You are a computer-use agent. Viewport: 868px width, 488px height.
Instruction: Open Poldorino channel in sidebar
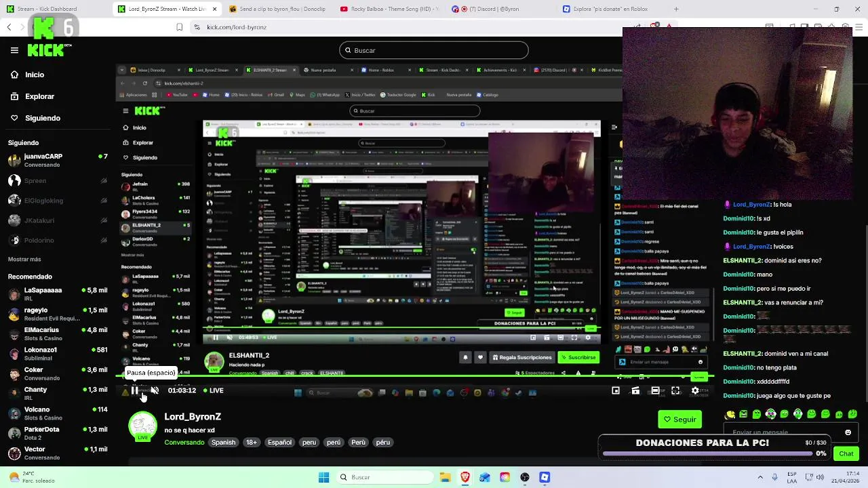pyautogui.click(x=58, y=240)
